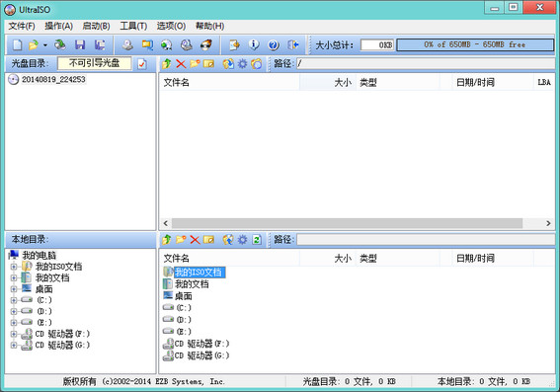
Task: Click the burn CD/DVD image flame icon
Action: click(205, 45)
